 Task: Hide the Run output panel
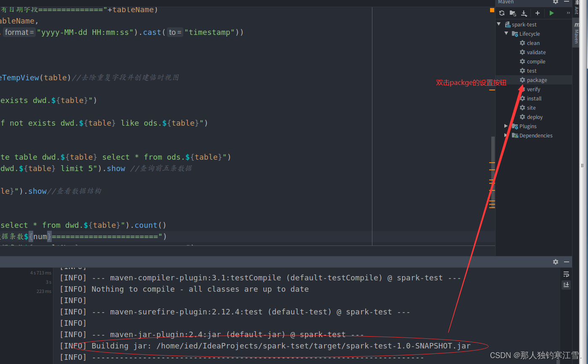pyautogui.click(x=566, y=262)
